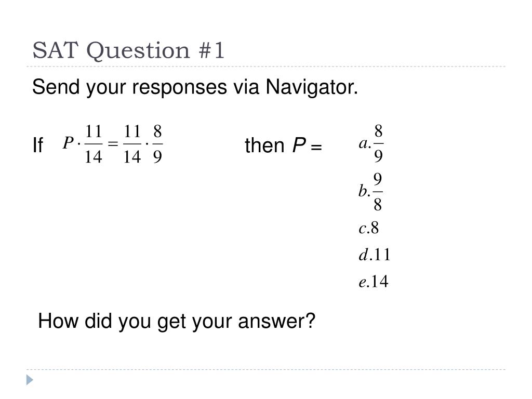Click the fraction 8 over 9 in equation

click(157, 144)
